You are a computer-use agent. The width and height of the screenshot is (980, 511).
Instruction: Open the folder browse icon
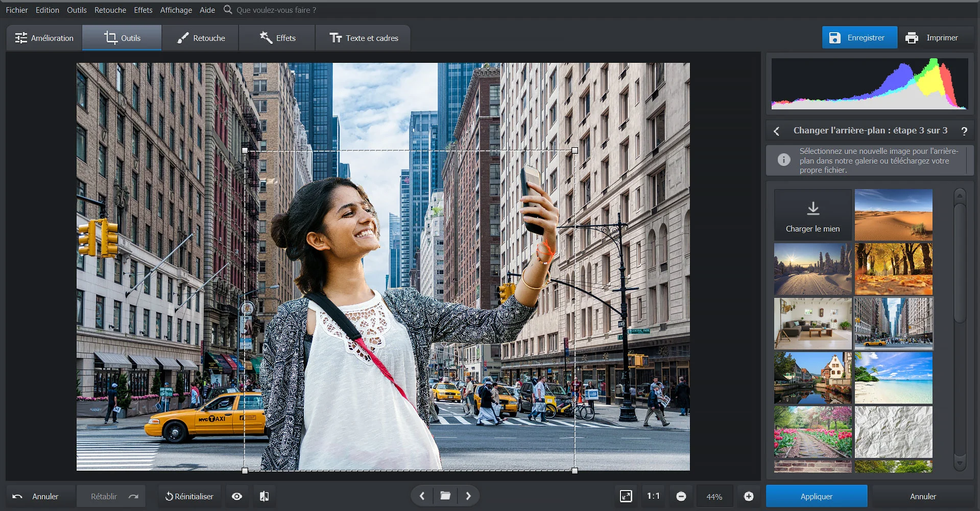(x=445, y=496)
